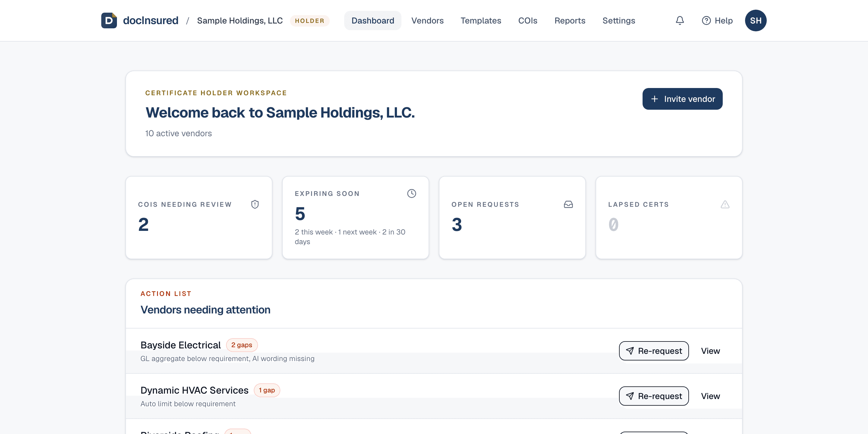
Task: Open the COIs Needing Review card
Action: click(x=199, y=218)
